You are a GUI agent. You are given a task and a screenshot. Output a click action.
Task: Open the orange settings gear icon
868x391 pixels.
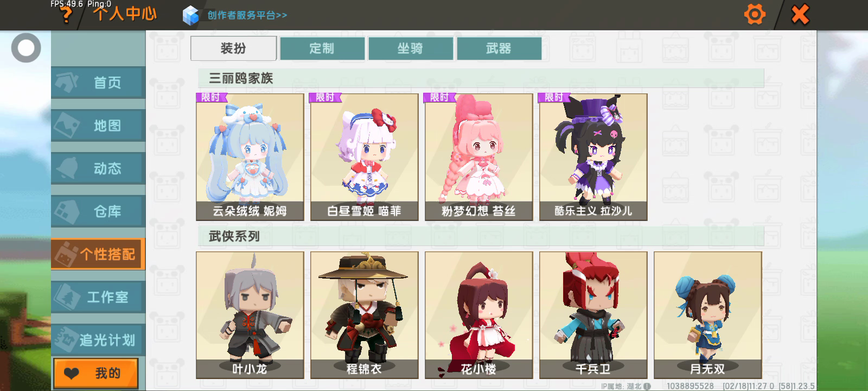point(754,14)
